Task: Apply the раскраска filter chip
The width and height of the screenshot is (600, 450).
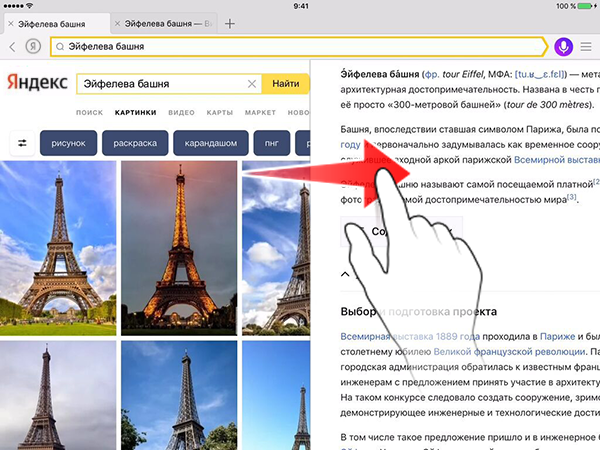Action: pos(135,143)
